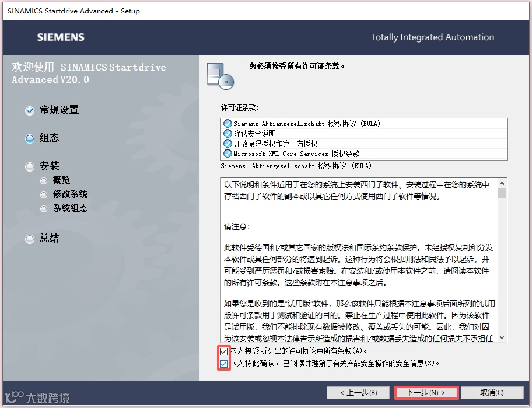Click the license text scrollbar thumb

(502, 193)
